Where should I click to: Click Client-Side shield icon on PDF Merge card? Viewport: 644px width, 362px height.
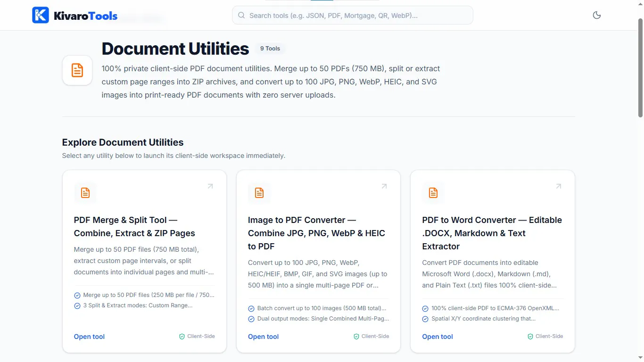click(x=182, y=337)
